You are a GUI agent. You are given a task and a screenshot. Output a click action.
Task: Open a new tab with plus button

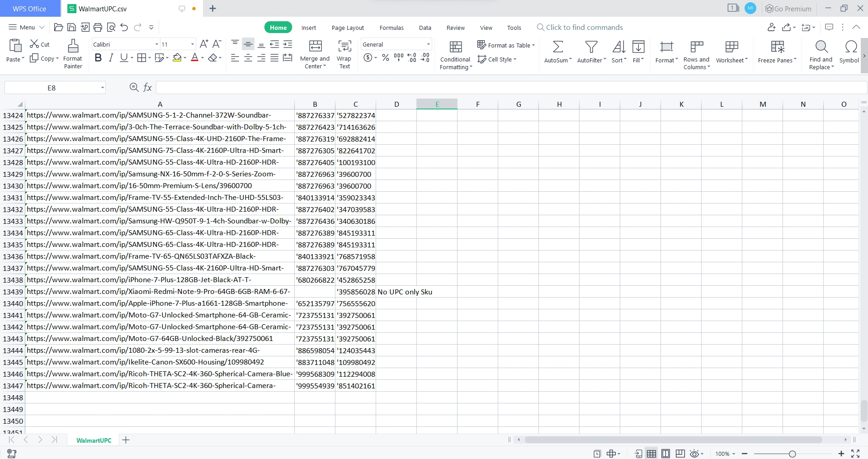pos(212,8)
